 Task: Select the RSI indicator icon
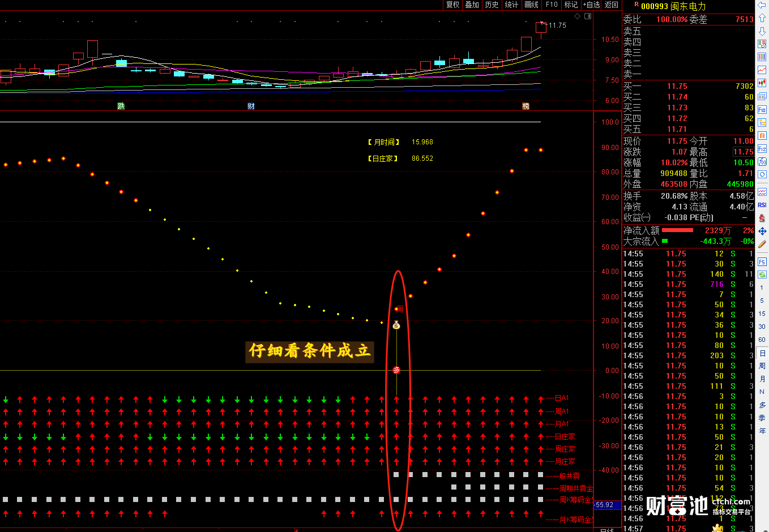(762, 205)
